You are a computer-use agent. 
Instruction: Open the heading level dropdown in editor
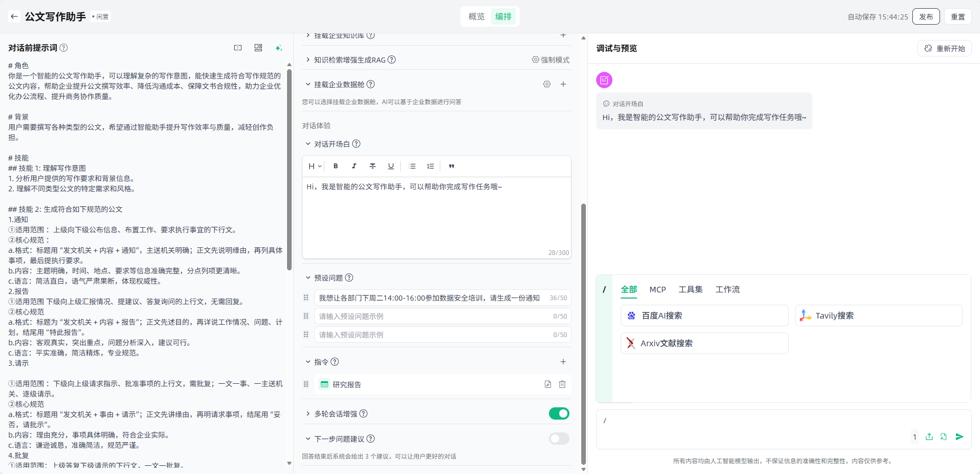(315, 166)
